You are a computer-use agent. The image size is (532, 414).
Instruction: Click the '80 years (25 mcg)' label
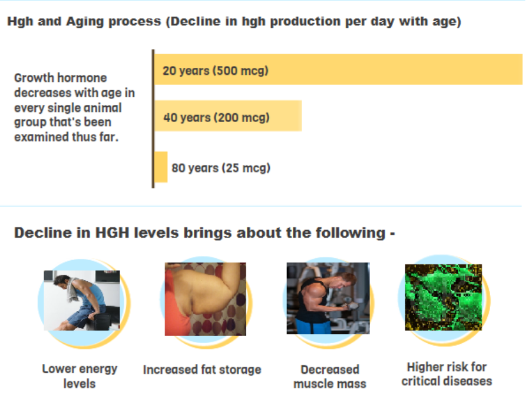221,167
